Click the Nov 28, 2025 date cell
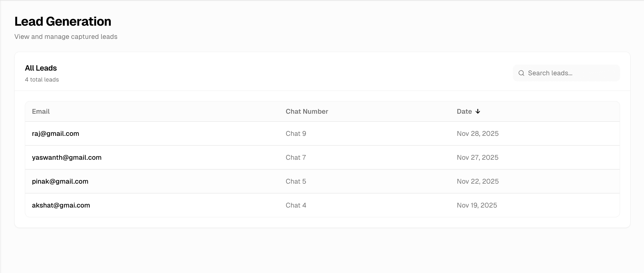Viewport: 644px width, 273px height. (477, 134)
